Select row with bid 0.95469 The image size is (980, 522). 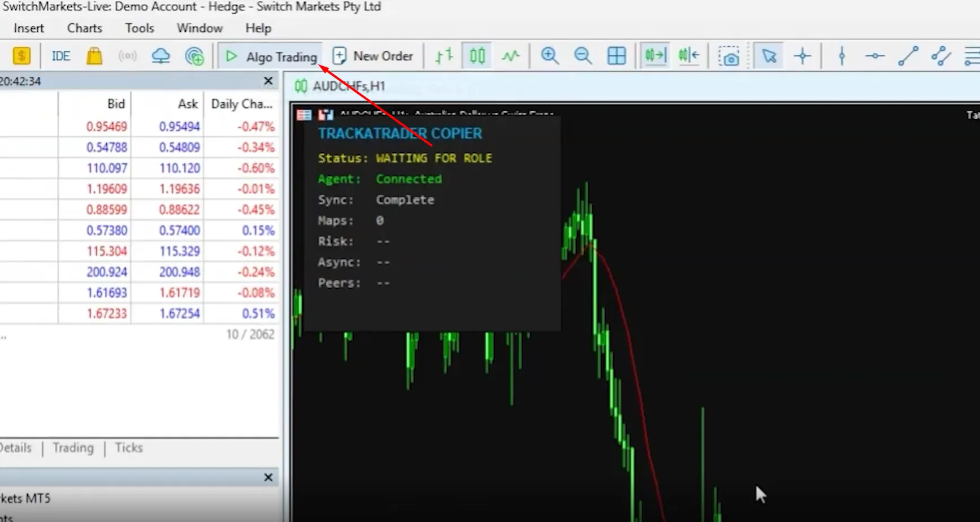tap(140, 127)
